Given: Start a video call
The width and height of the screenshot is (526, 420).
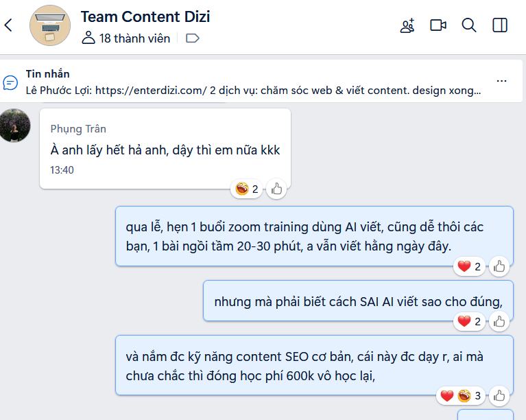Looking at the screenshot, I should point(438,25).
